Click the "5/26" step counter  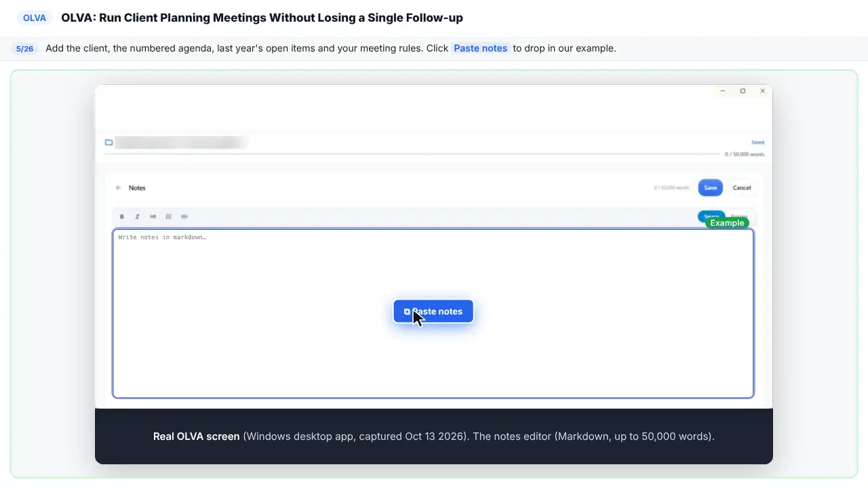pos(24,49)
